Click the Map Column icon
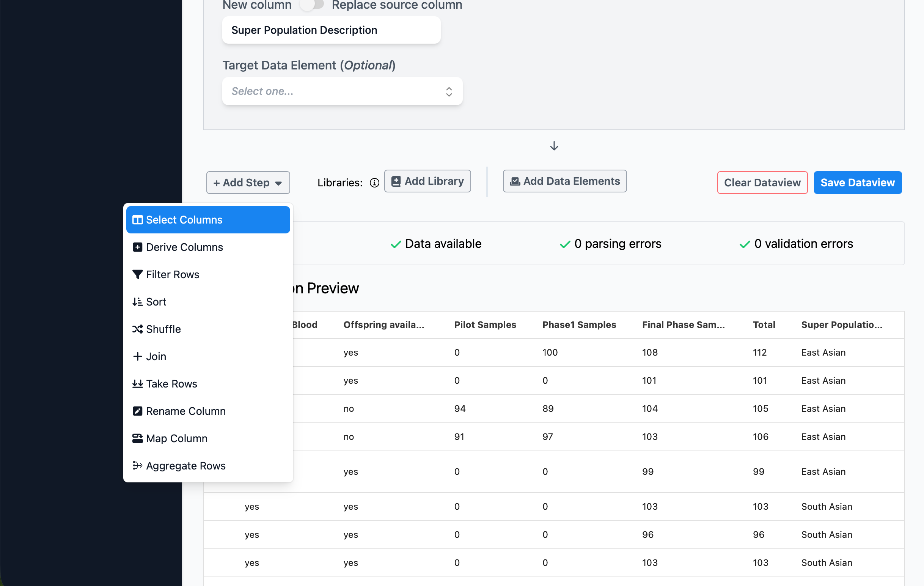 point(137,438)
